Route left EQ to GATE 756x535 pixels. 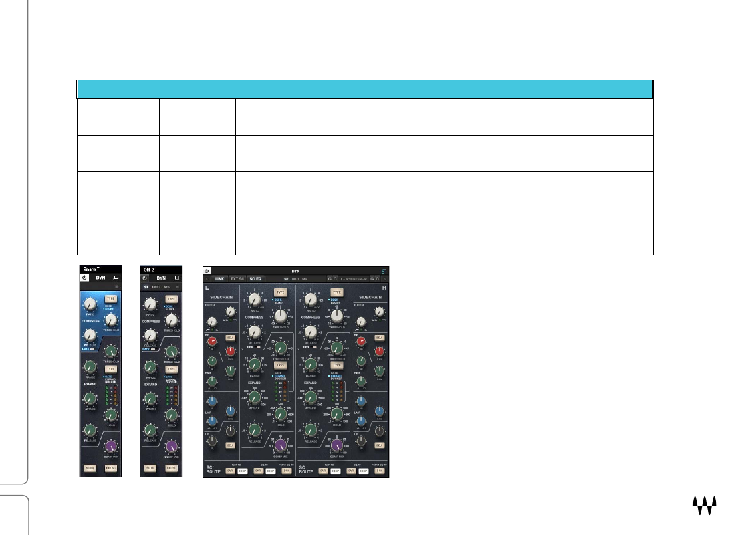click(x=259, y=471)
